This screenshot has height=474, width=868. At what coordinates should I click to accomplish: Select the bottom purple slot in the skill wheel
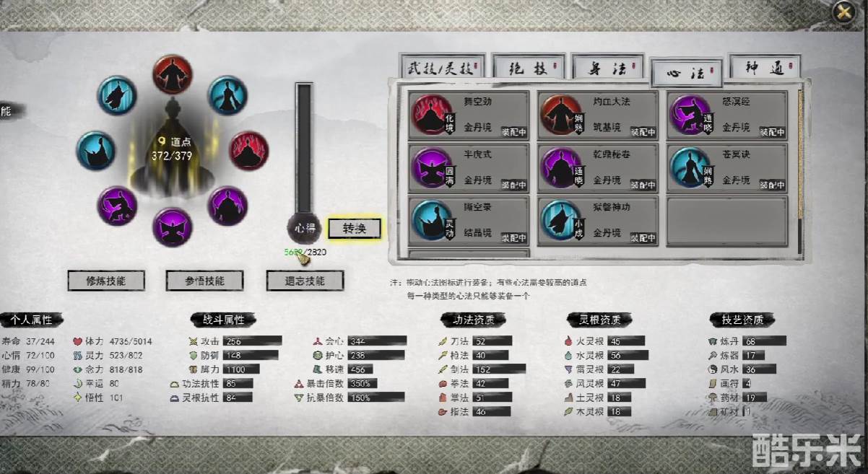(x=173, y=227)
